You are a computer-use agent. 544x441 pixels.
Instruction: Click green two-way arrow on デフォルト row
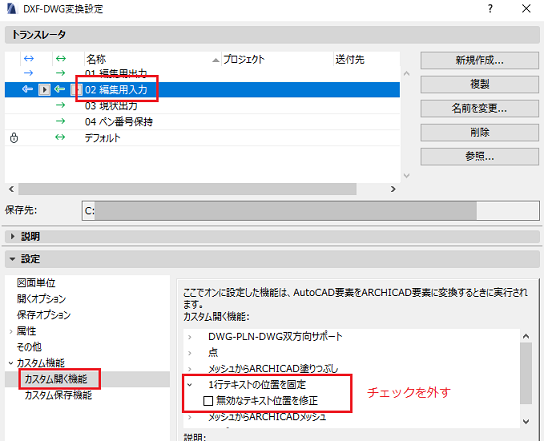(x=60, y=137)
